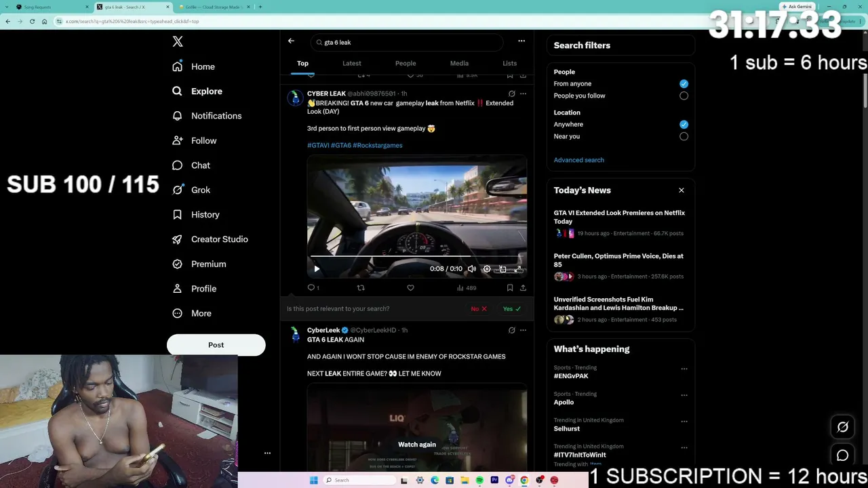Open Grok from the sidebar
868x488 pixels.
(191, 190)
